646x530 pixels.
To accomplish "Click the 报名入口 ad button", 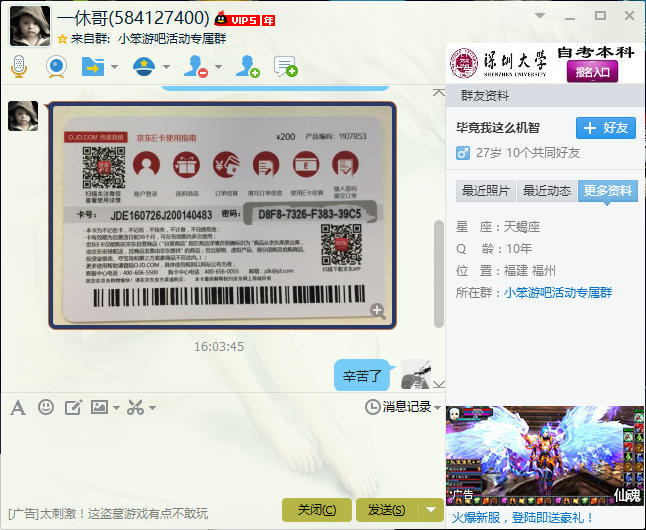I will coord(592,72).
